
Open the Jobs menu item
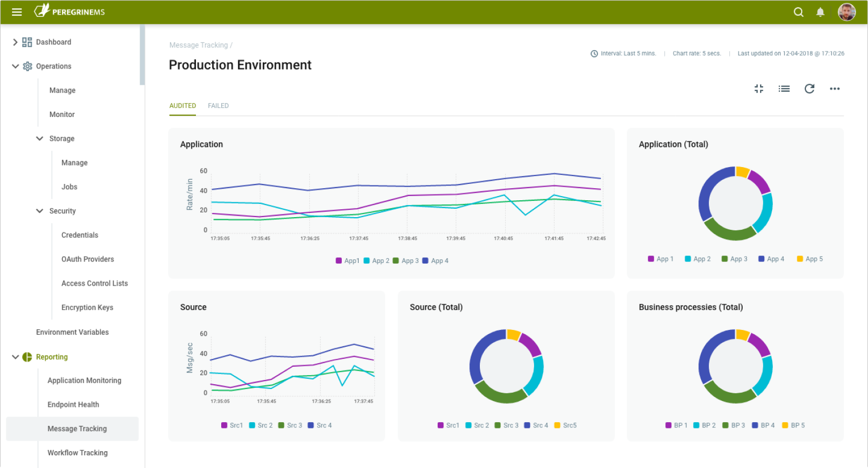tap(69, 187)
